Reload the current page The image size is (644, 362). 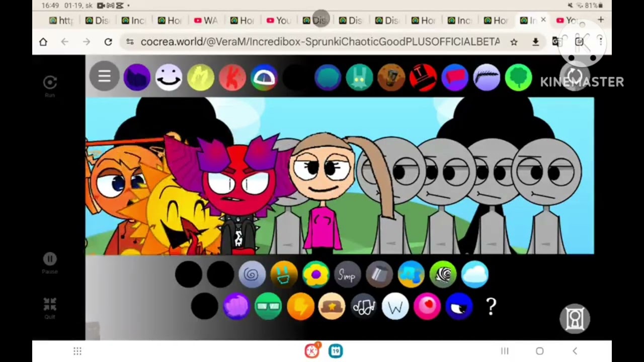(108, 42)
